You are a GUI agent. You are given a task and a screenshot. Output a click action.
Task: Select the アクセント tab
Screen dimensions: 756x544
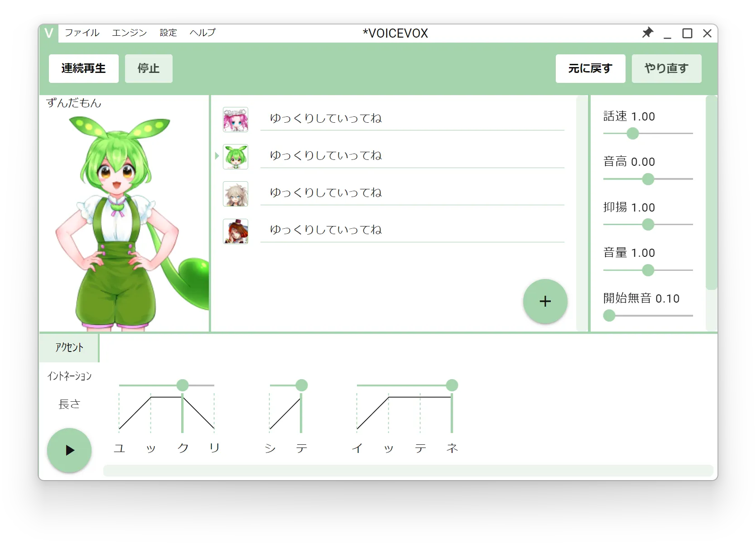point(69,347)
